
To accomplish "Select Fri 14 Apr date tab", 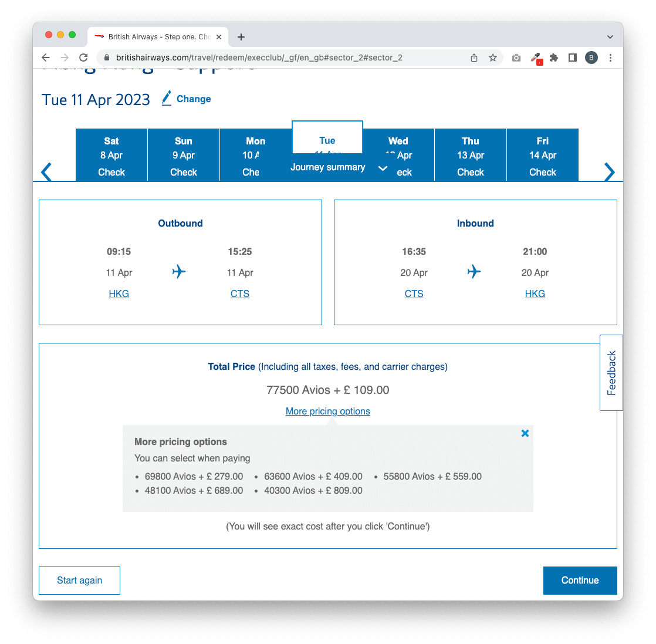I will point(542,155).
